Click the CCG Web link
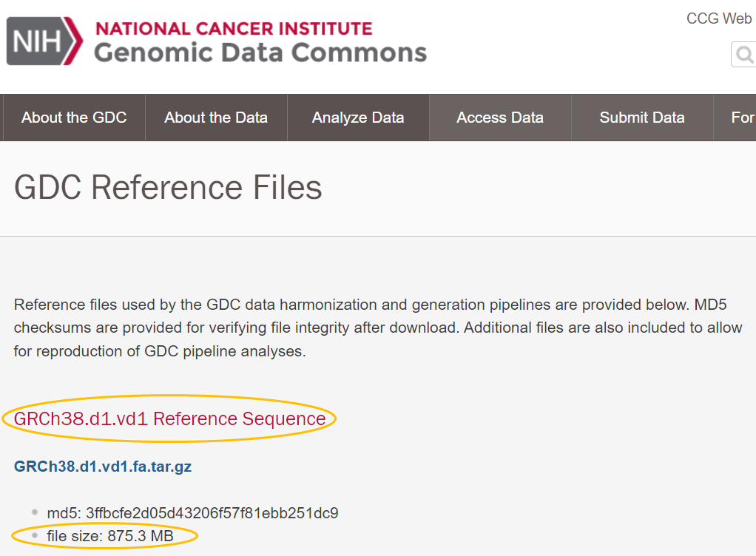 click(x=719, y=18)
